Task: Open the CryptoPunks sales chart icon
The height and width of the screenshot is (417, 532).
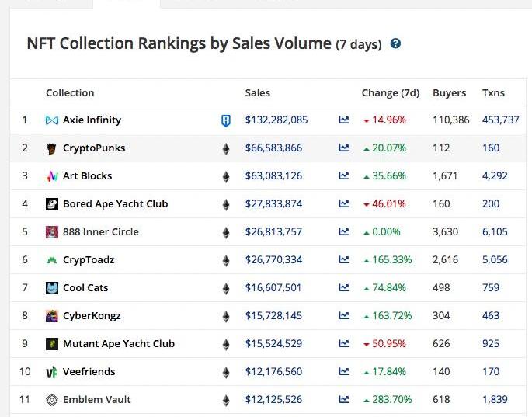Action: [344, 148]
